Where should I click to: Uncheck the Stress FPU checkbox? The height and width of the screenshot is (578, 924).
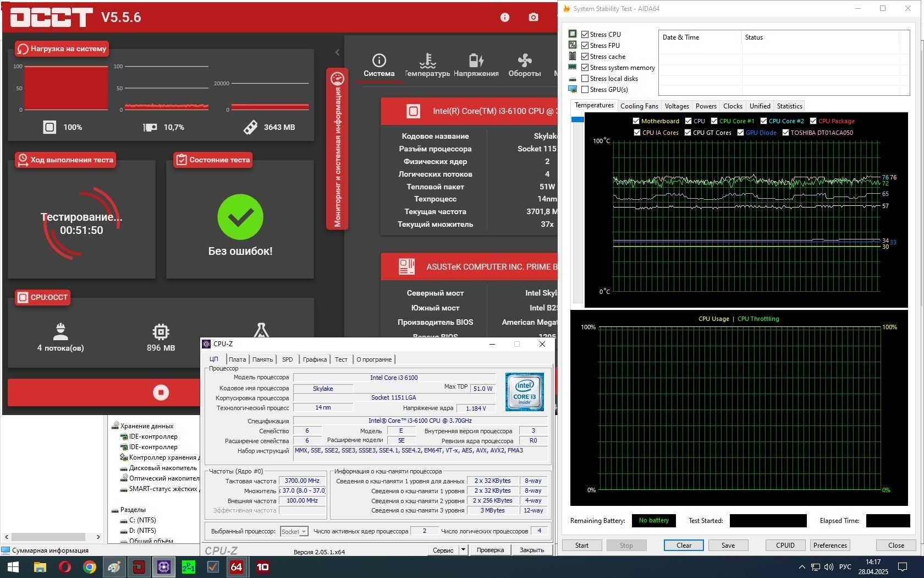[x=585, y=46]
